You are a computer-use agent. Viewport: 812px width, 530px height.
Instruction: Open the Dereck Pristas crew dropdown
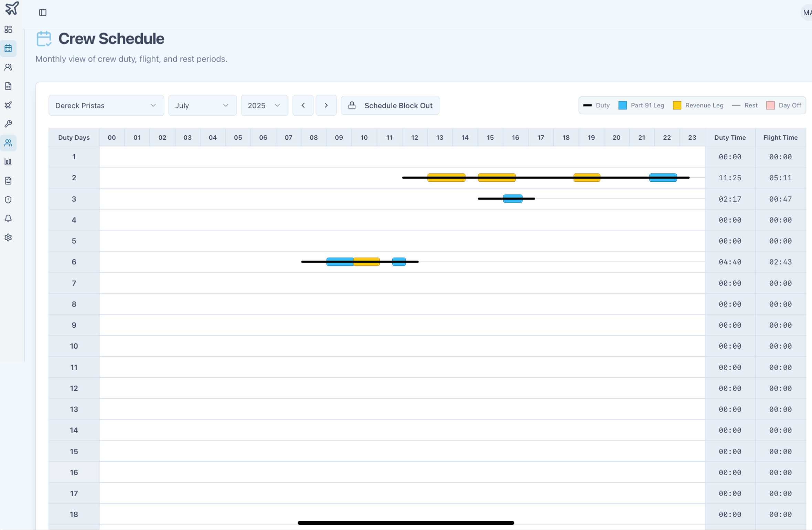tap(106, 105)
